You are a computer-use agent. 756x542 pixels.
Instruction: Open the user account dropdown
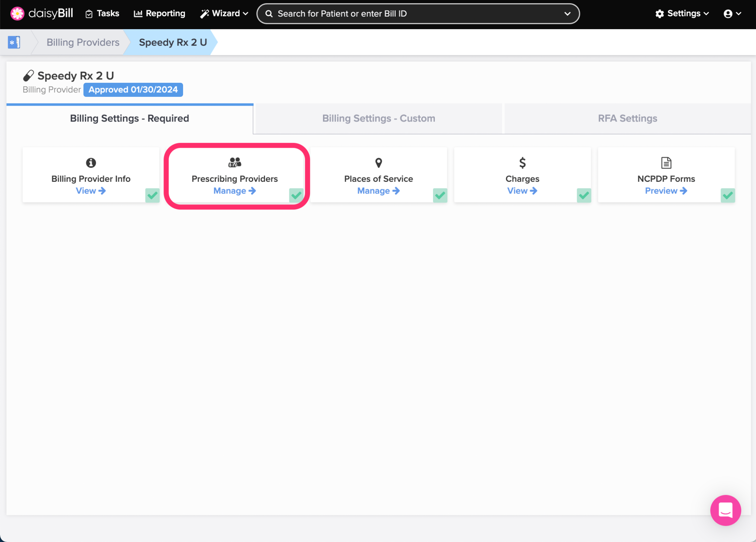pos(732,14)
